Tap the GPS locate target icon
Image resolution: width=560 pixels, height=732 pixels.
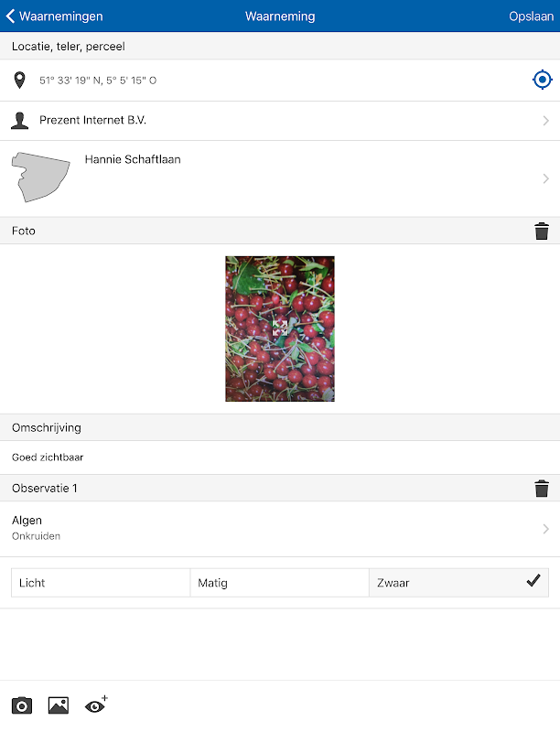(x=542, y=80)
